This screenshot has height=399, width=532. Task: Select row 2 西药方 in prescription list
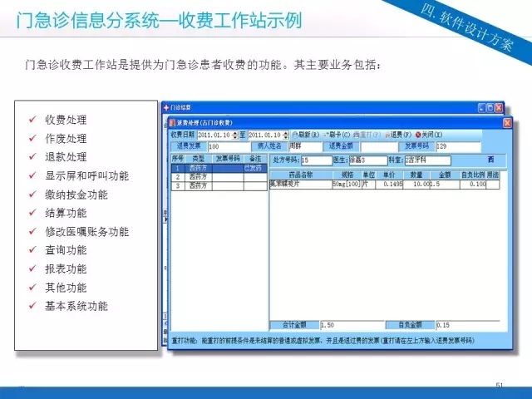point(198,176)
